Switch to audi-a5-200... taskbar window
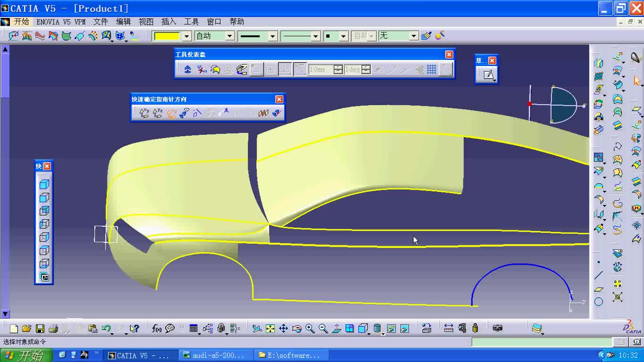Screen dimensions: 644x362 [x=216, y=355]
